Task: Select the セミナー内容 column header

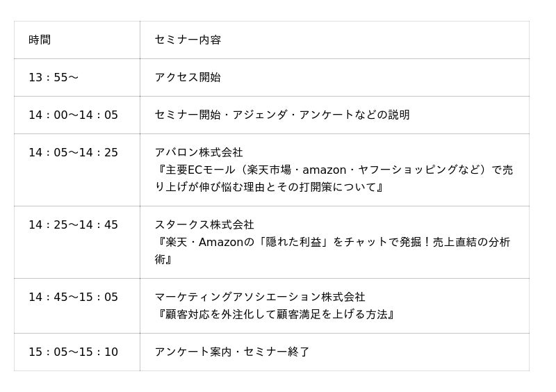Action: [x=188, y=40]
